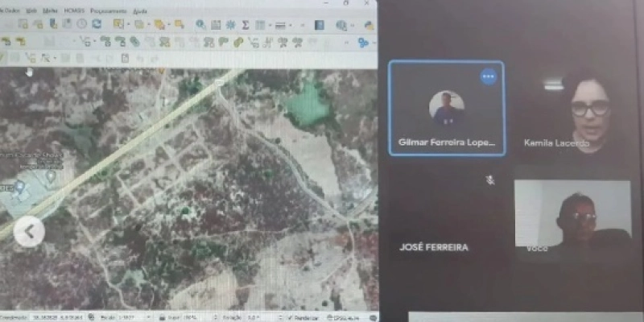Open more options on Gilmar Ferreira's tile
Viewport: 644px width, 322px height.
pyautogui.click(x=489, y=76)
